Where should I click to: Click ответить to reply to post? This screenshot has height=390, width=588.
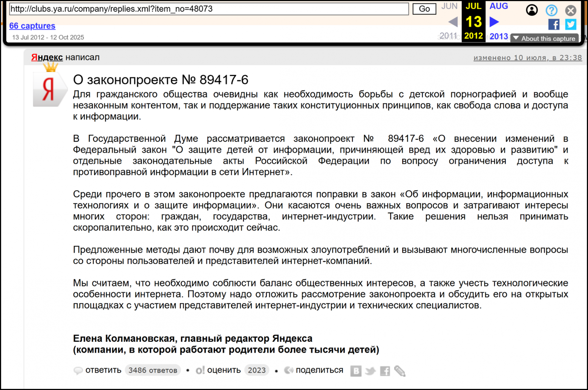pyautogui.click(x=103, y=370)
